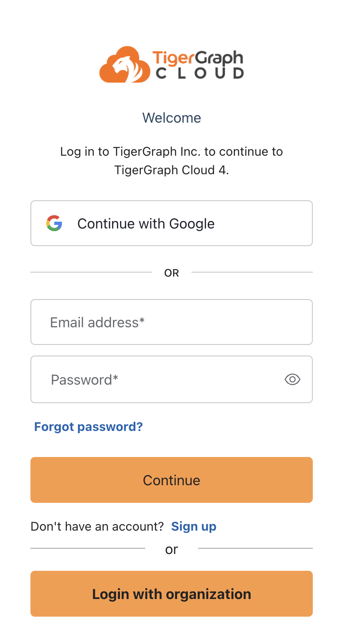Screen dimensions: 345x644
Task: Open the Forgot password page
Action: tap(88, 427)
